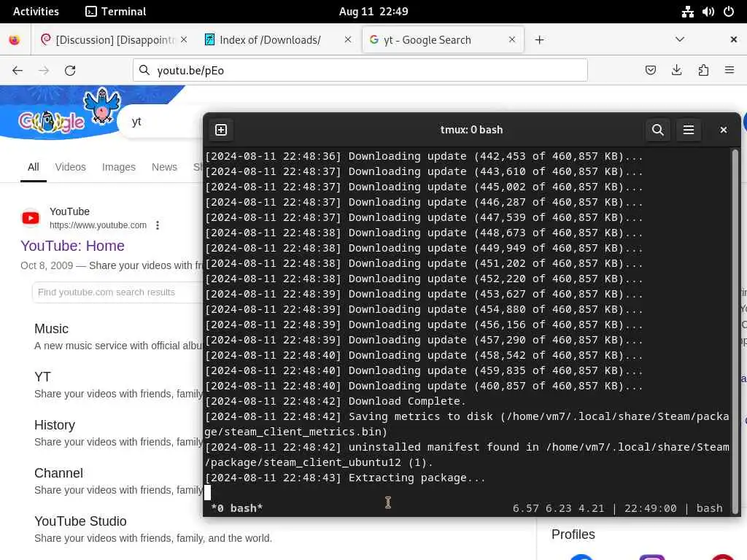Click the https://www.youtube.com URL text
The height and width of the screenshot is (560, 747).
click(98, 225)
